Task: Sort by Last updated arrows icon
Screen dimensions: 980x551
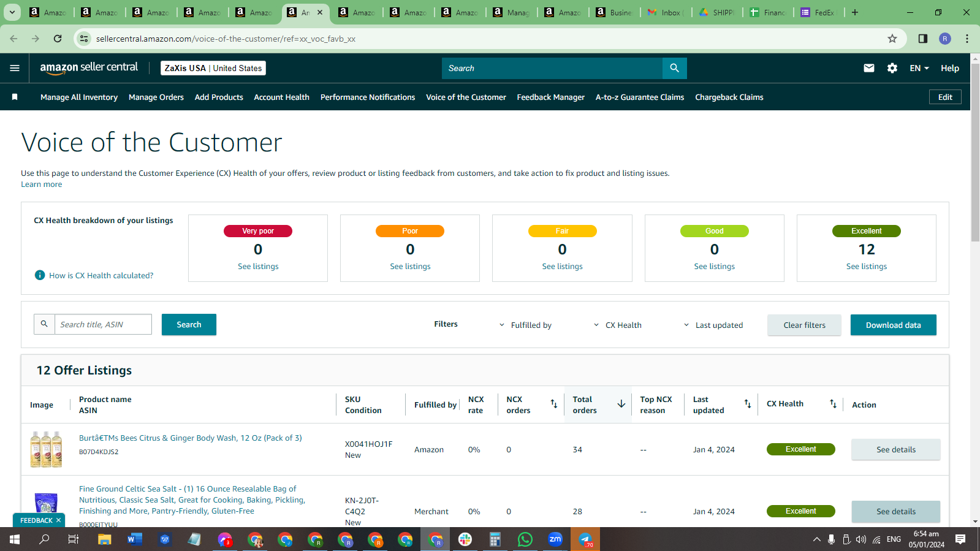Action: click(748, 404)
